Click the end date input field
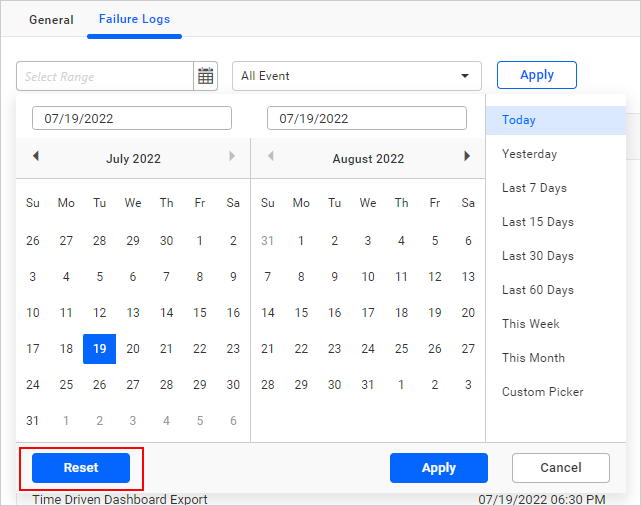 (x=366, y=118)
